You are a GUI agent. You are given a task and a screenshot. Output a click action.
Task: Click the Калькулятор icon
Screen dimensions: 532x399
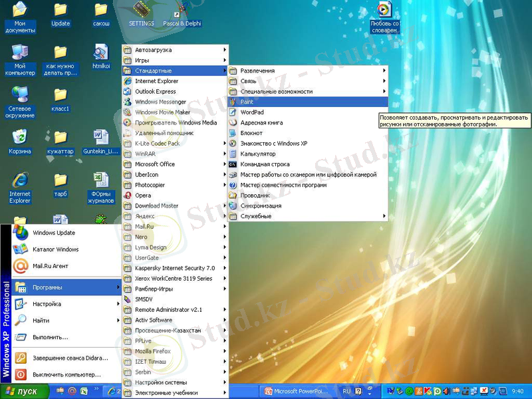tap(233, 154)
